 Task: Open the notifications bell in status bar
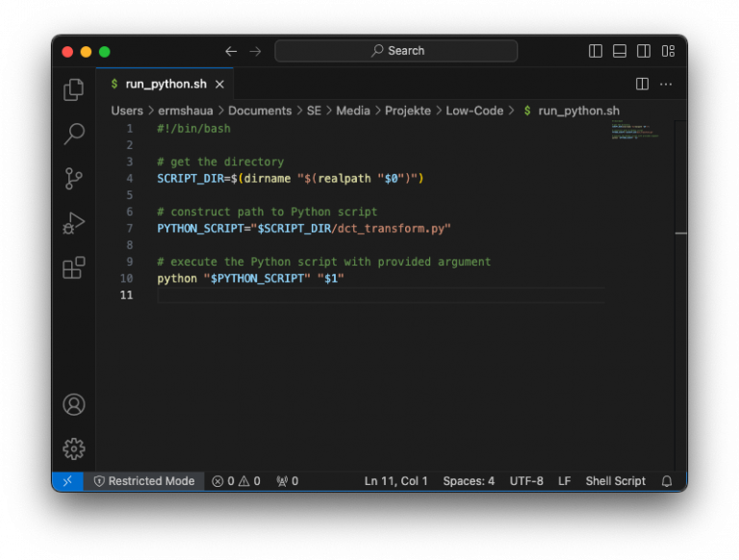coord(667,481)
